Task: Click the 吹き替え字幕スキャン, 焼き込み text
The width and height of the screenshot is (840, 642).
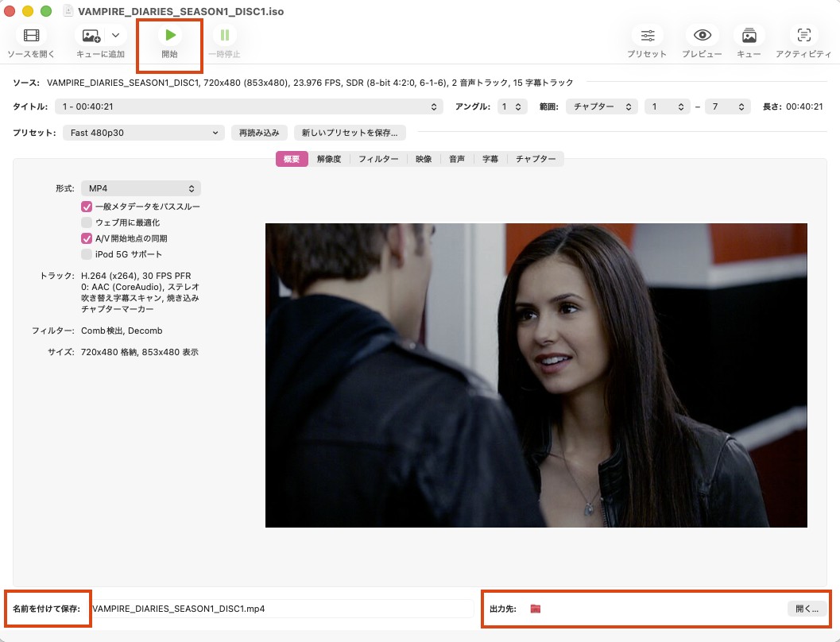Action: 140,298
